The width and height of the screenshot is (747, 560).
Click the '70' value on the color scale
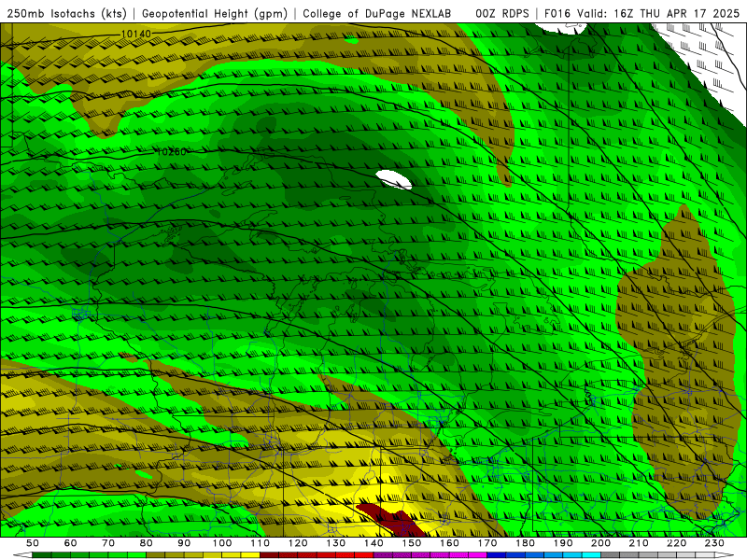click(108, 543)
